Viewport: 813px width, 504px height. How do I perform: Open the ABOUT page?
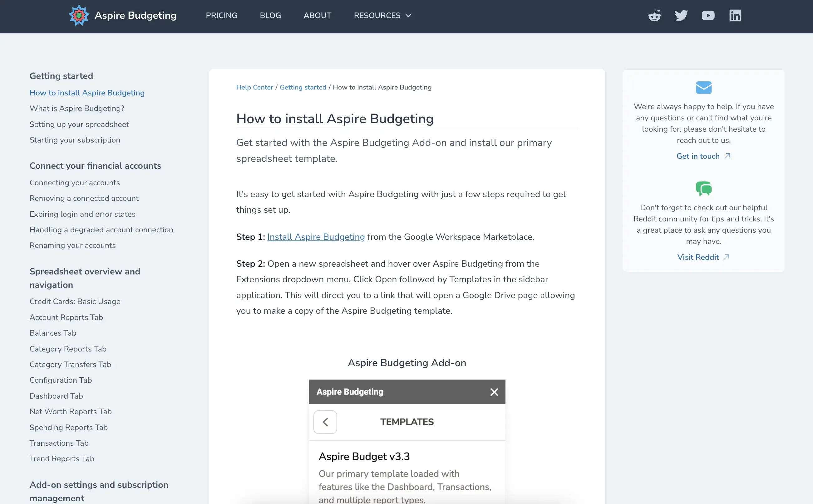click(317, 15)
